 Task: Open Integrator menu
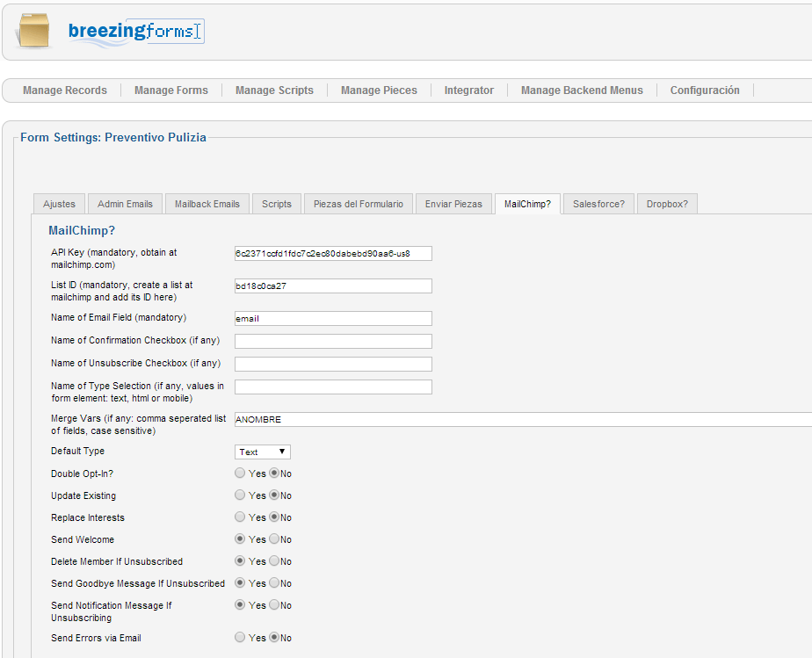(468, 90)
